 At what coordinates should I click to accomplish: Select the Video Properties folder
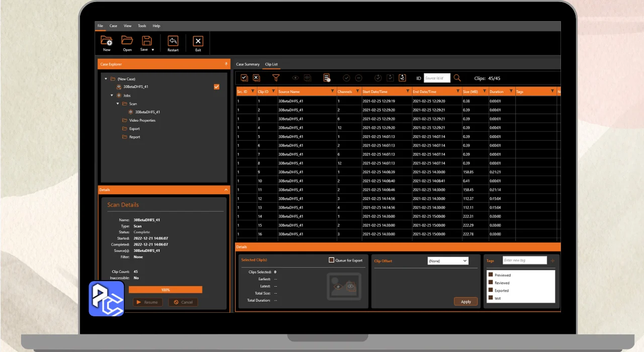click(142, 120)
